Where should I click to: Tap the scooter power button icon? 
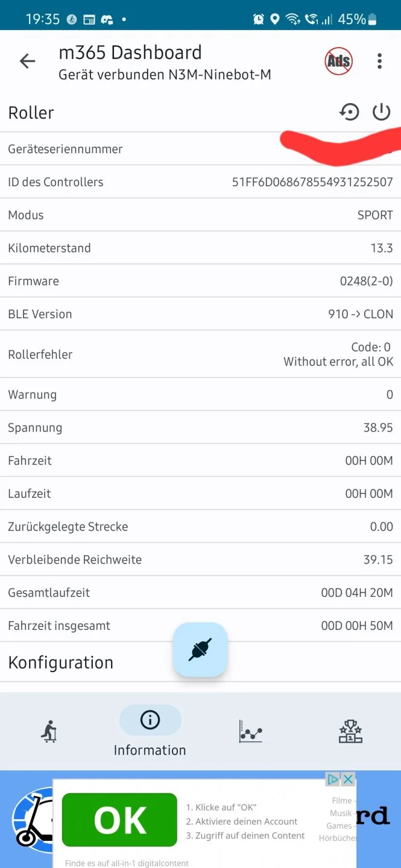[381, 112]
